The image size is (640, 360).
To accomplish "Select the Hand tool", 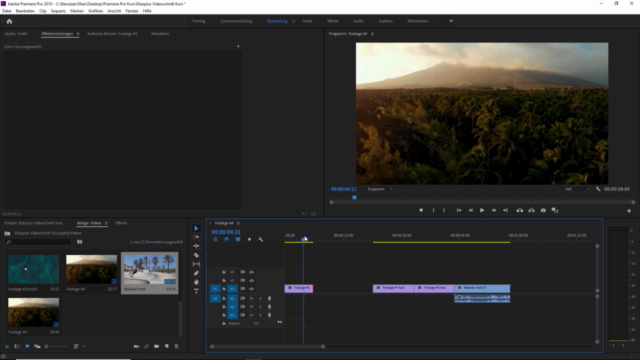I will pos(196,282).
